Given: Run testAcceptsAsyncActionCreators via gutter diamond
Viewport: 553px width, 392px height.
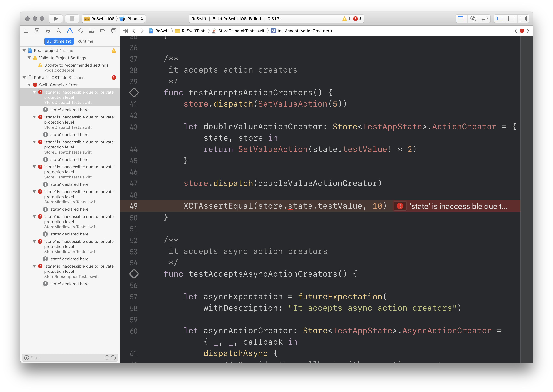Looking at the screenshot, I should tap(134, 274).
